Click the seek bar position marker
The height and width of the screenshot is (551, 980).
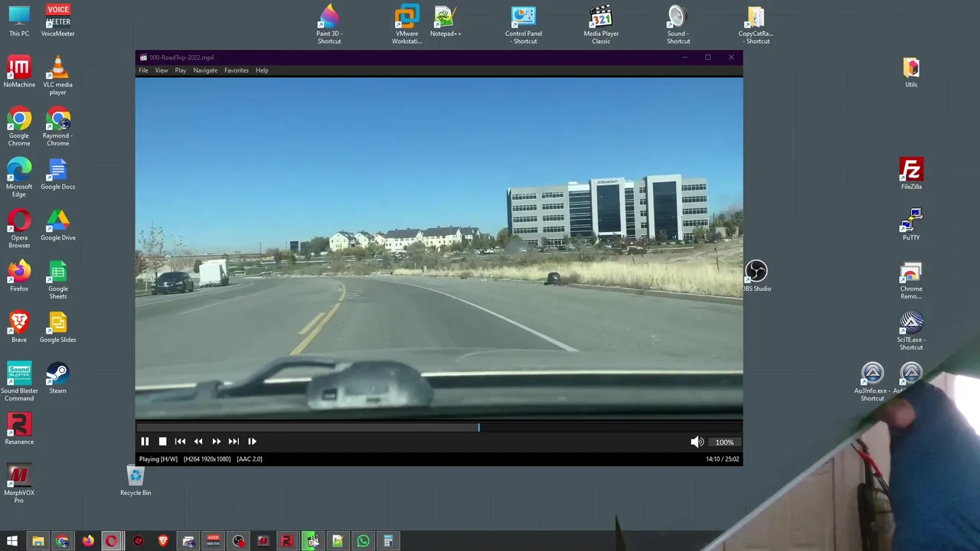[479, 428]
